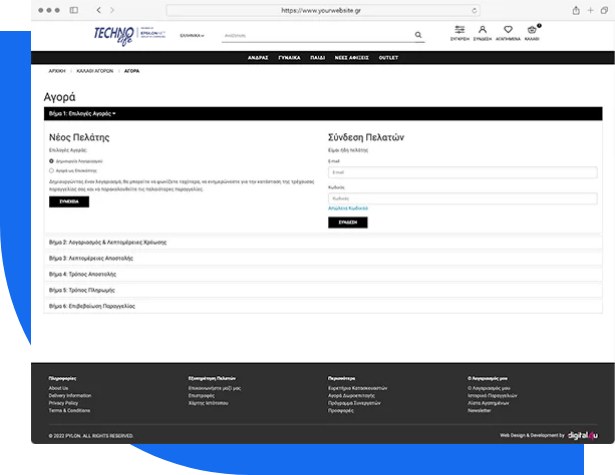Open Terms & Conditions footer link
The width and height of the screenshot is (615, 475).
tap(69, 410)
